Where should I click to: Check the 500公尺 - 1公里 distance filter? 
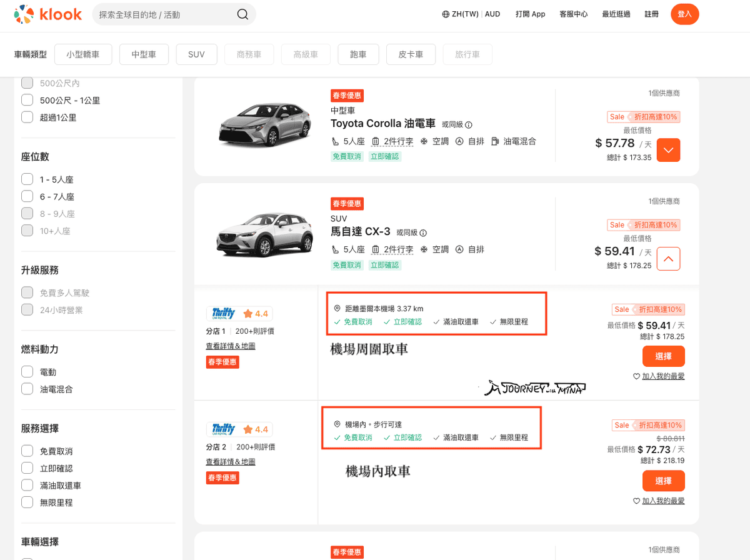pyautogui.click(x=27, y=100)
